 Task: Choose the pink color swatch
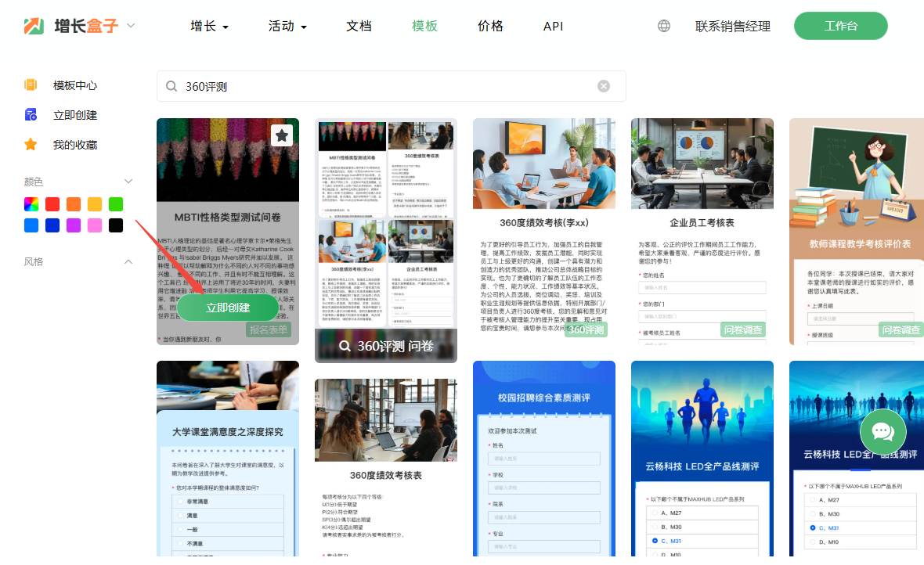tap(94, 225)
